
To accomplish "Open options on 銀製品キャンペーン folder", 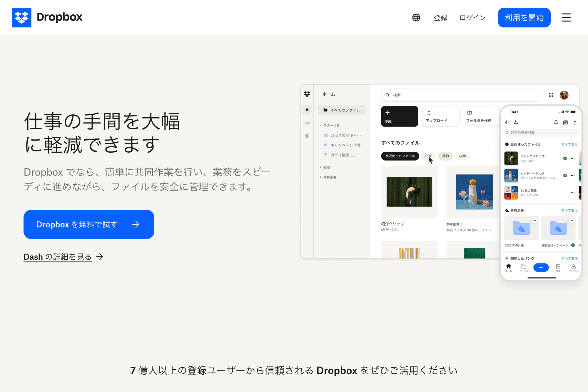I will (x=571, y=220).
